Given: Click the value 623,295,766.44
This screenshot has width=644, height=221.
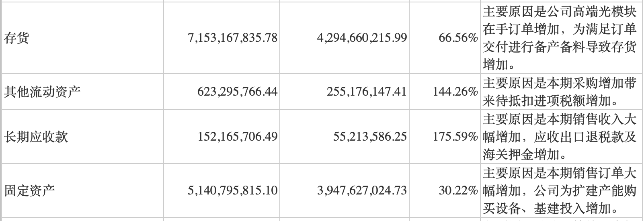Looking at the screenshot, I should point(237,92).
